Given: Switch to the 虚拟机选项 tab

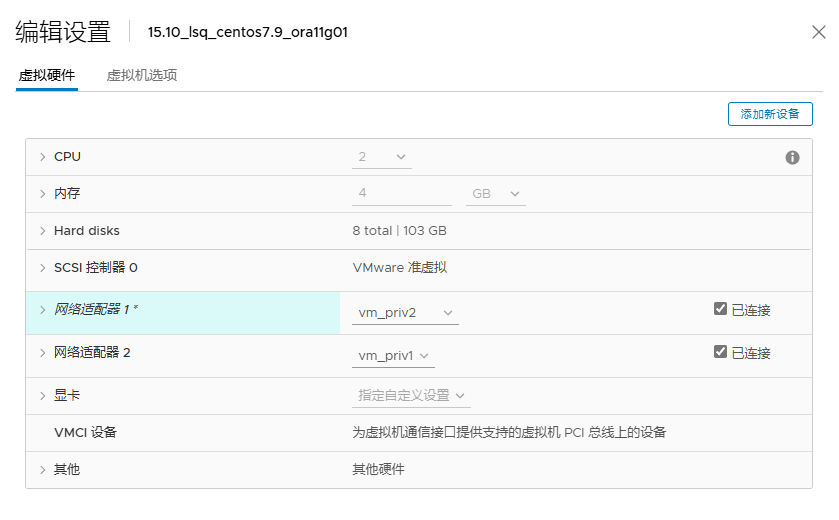Looking at the screenshot, I should pyautogui.click(x=142, y=75).
